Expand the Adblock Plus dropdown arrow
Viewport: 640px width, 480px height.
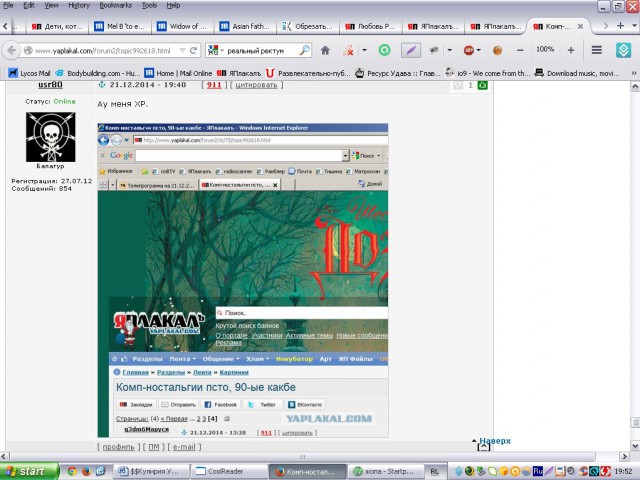(x=478, y=50)
